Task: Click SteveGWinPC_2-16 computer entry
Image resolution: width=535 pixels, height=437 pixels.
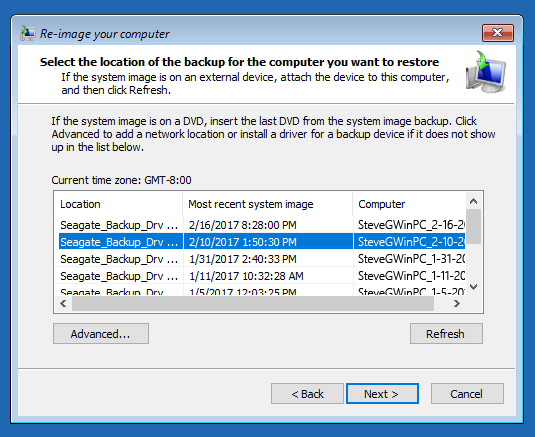Action: coord(411,225)
